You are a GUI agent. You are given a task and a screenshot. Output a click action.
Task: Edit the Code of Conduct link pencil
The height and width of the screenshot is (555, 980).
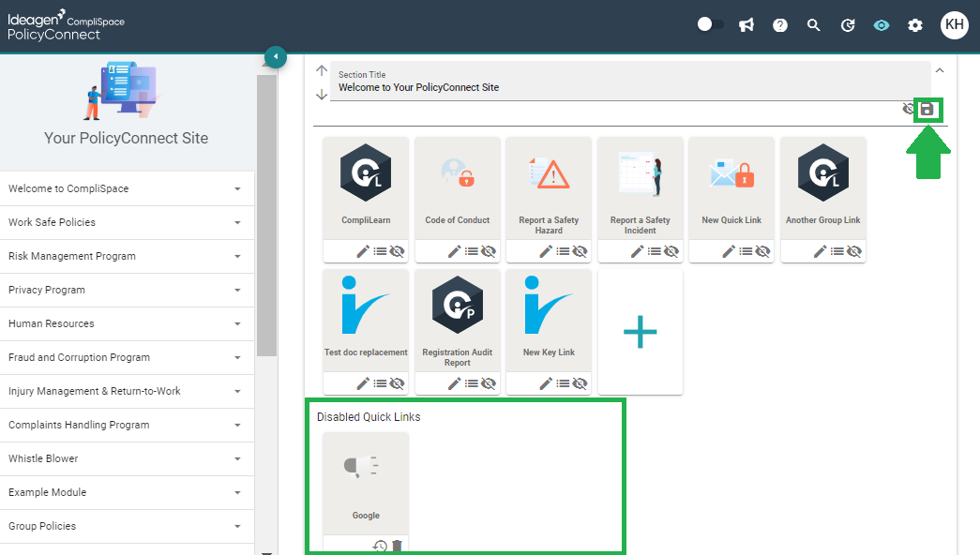click(x=455, y=251)
